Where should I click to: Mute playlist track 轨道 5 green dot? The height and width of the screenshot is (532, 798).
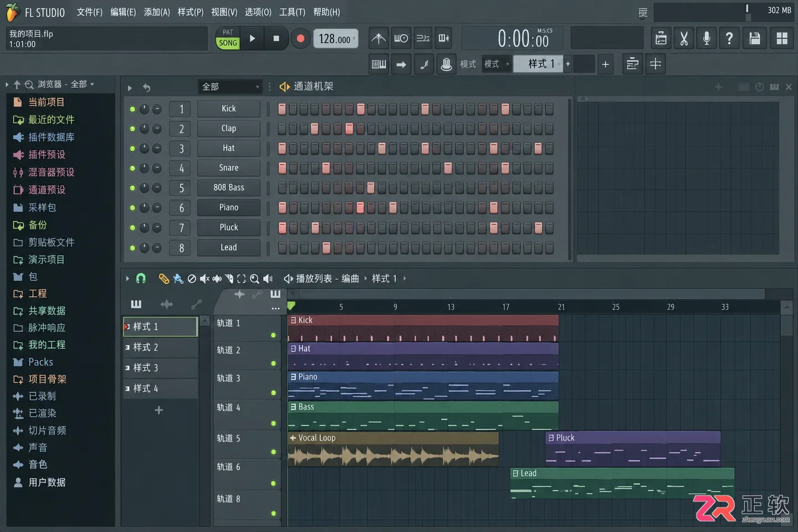[x=273, y=452]
